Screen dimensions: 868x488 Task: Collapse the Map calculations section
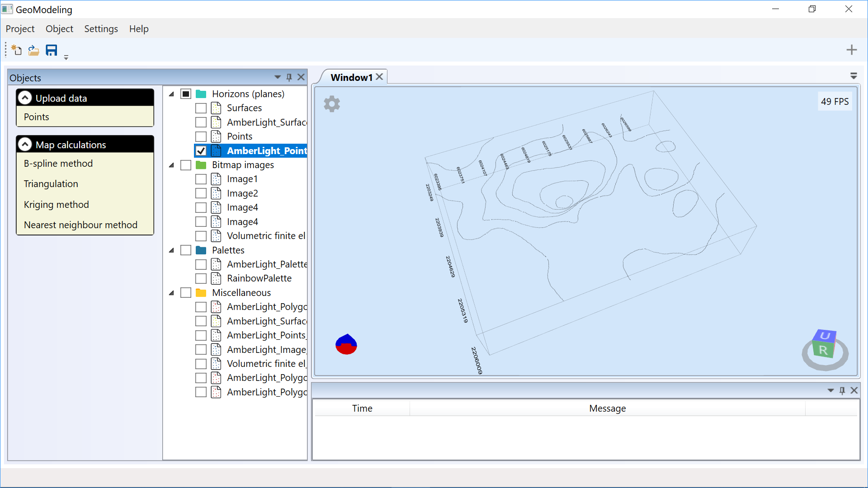(x=25, y=145)
